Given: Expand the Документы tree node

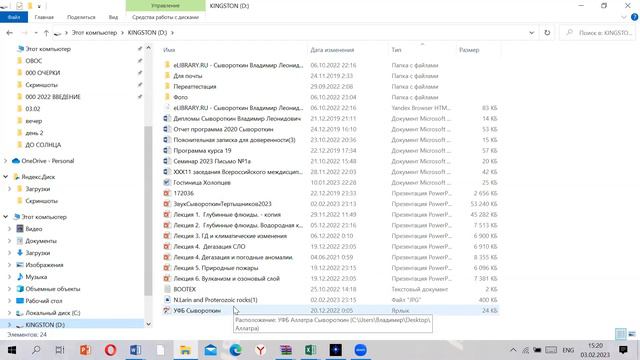Looking at the screenshot, I should tap(9, 241).
